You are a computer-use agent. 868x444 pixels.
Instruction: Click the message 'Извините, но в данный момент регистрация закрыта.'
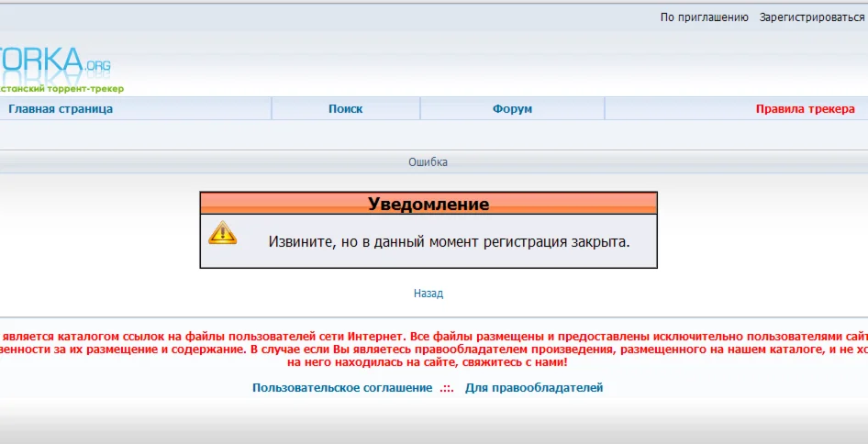pos(449,242)
